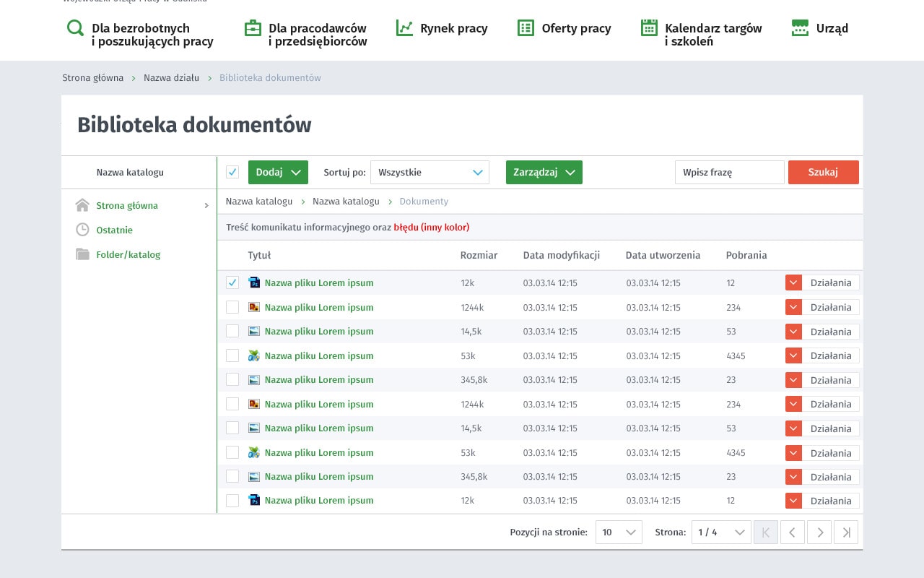Click the clock icon beside Ostatnie
The height and width of the screenshot is (578, 924).
(x=82, y=230)
